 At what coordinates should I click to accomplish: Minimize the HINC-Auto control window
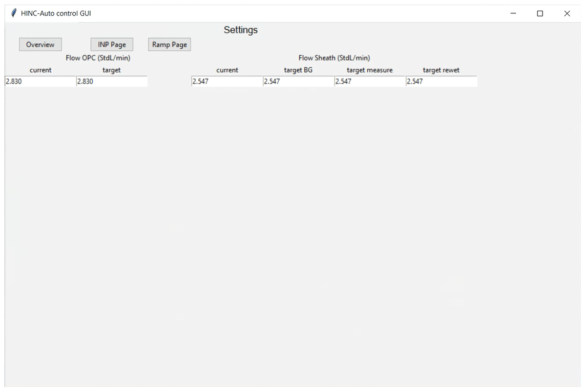tap(513, 14)
